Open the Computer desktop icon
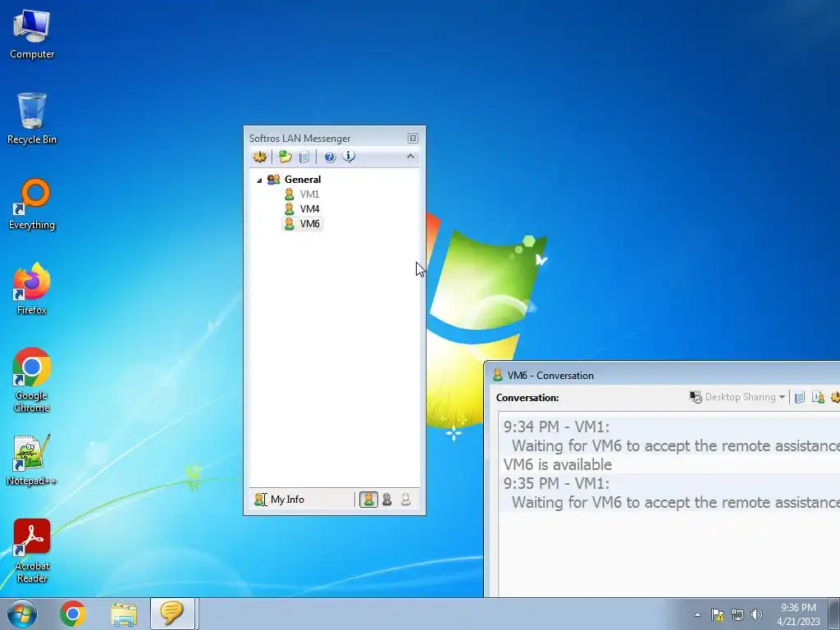 (x=32, y=34)
